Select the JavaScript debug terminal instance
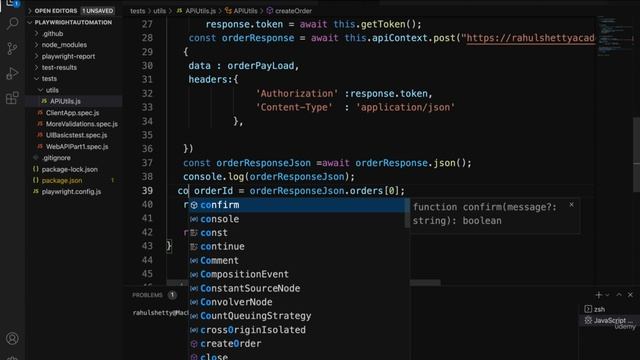This screenshot has height=360, width=640. click(x=609, y=320)
